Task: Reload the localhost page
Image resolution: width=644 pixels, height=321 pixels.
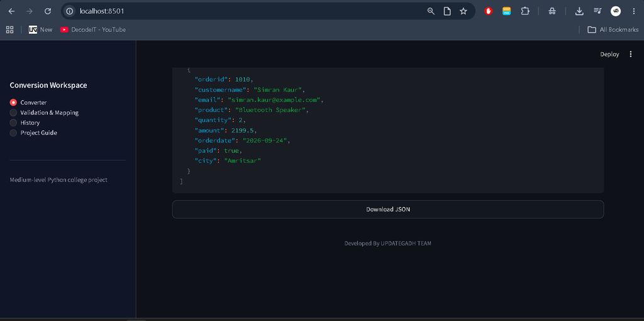Action: pos(48,11)
